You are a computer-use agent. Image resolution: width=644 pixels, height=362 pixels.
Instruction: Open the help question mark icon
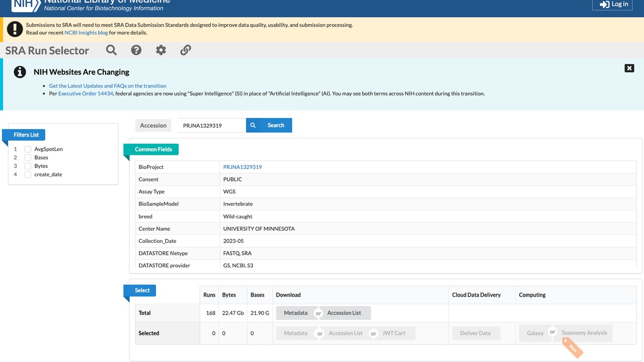(x=136, y=50)
